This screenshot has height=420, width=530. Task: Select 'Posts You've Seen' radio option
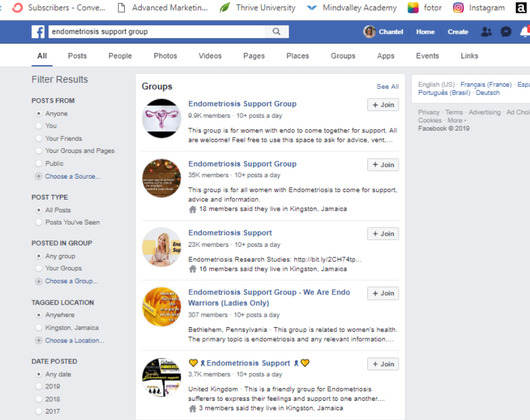pyautogui.click(x=38, y=222)
